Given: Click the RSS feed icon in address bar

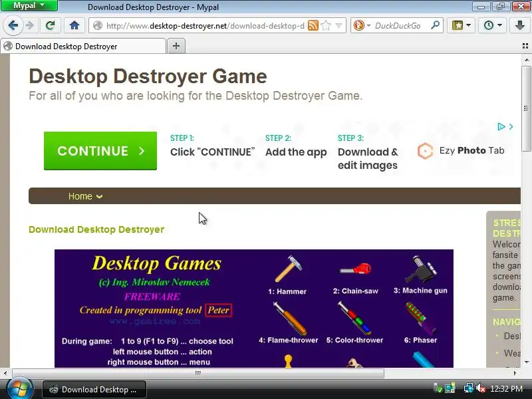Looking at the screenshot, I should 313,25.
